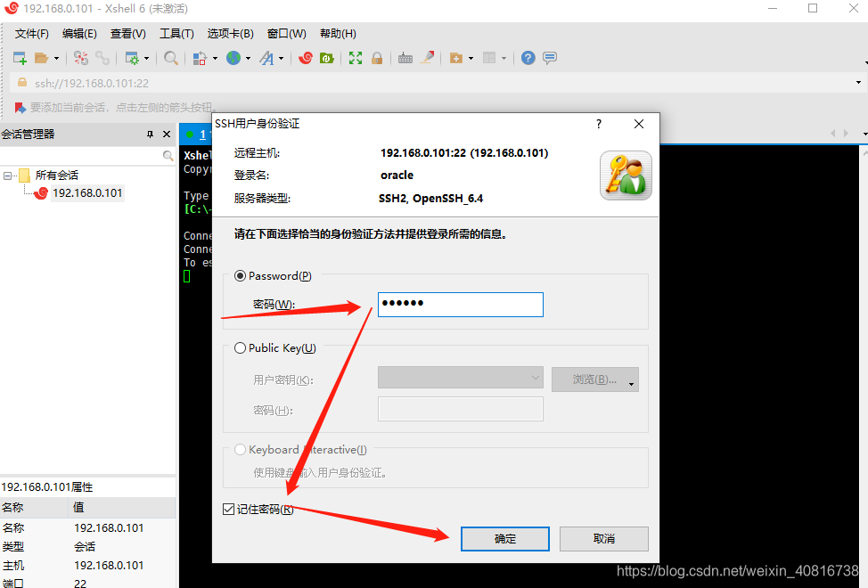Click the dialog's question mark help button

click(x=598, y=123)
